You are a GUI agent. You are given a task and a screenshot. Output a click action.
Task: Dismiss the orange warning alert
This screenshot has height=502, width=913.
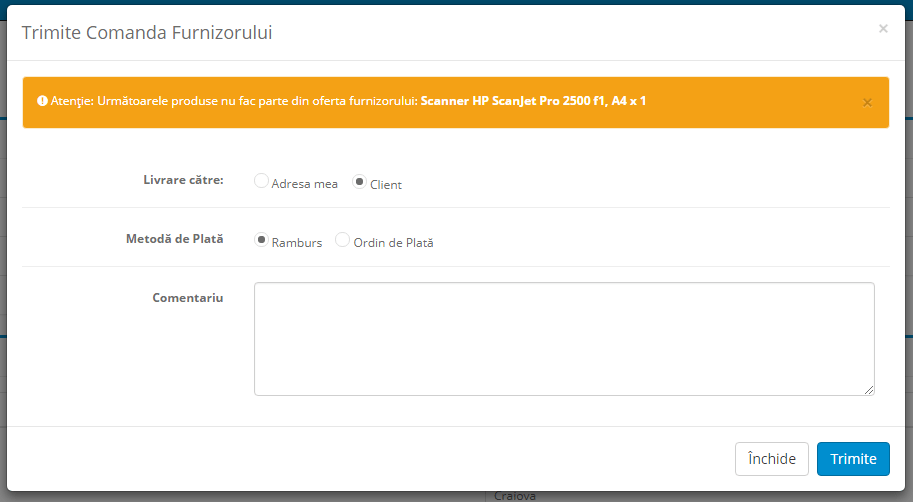(867, 102)
